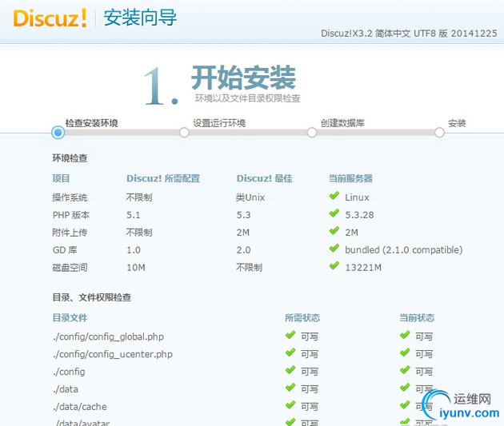Click the ./config path
The width and height of the screenshot is (504, 426).
point(69,372)
